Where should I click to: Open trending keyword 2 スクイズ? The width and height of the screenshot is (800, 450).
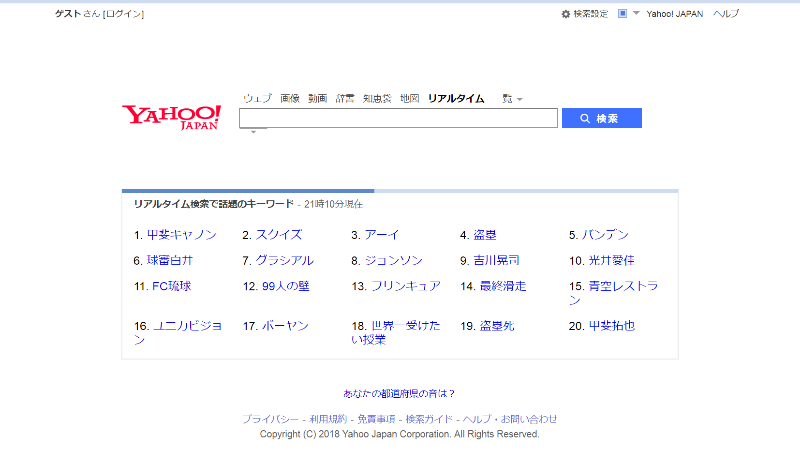(x=279, y=235)
